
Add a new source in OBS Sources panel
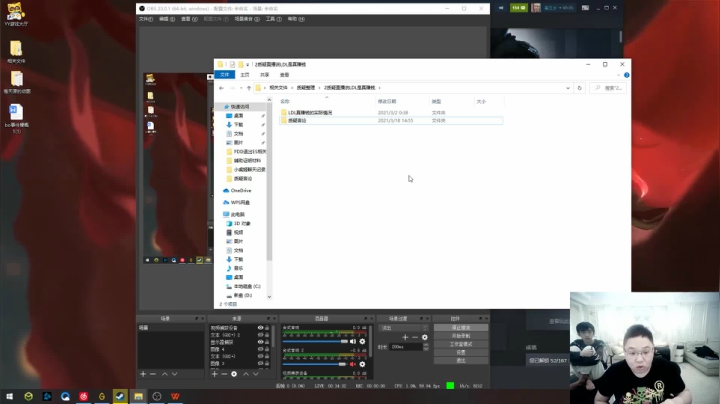214,374
